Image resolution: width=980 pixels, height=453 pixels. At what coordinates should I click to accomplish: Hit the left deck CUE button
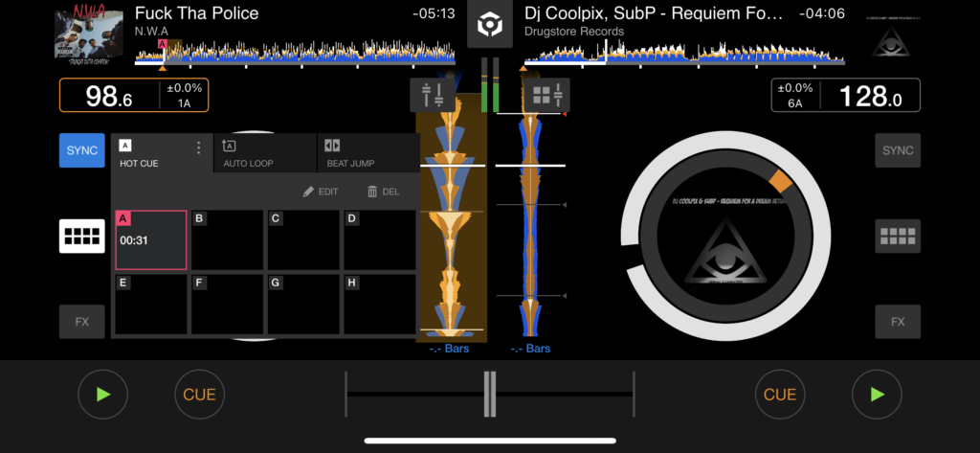(199, 395)
